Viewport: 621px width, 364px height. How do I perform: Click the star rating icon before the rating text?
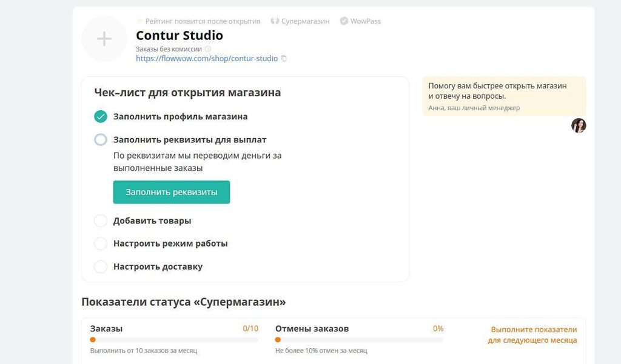[139, 21]
